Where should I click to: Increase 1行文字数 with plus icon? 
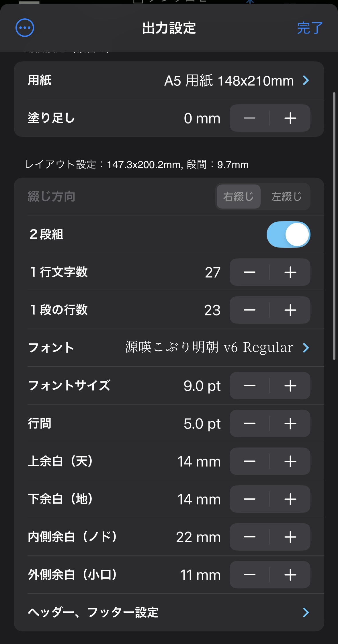click(x=290, y=272)
